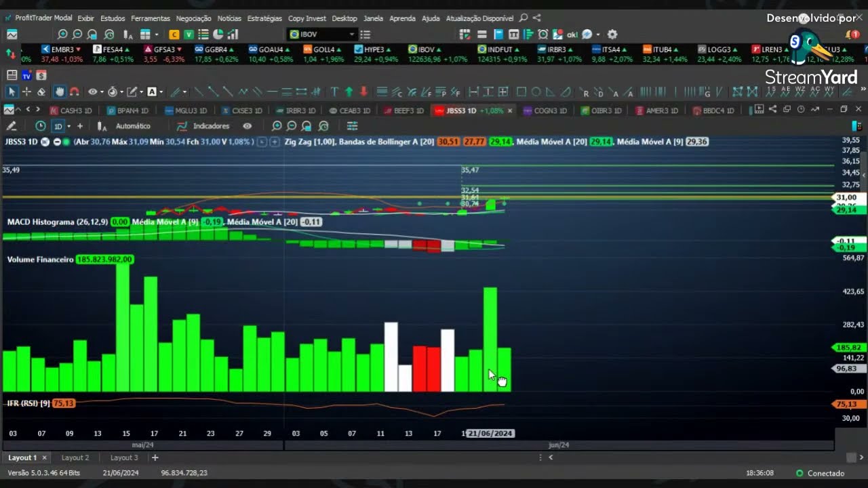Add a new layout with plus button

155,457
